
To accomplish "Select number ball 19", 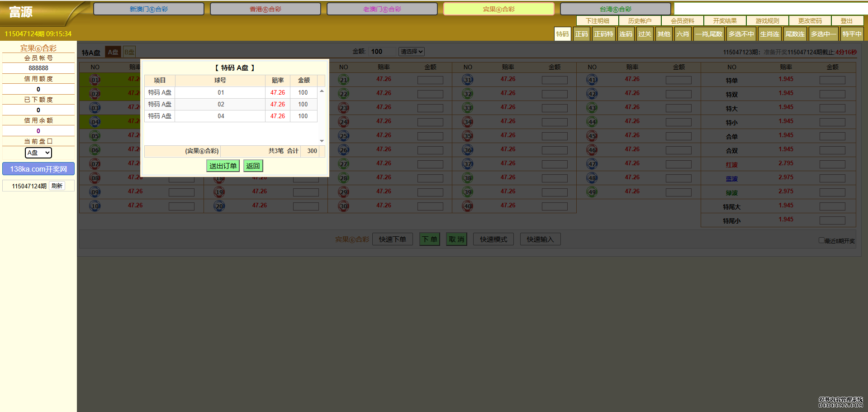I will [x=219, y=192].
